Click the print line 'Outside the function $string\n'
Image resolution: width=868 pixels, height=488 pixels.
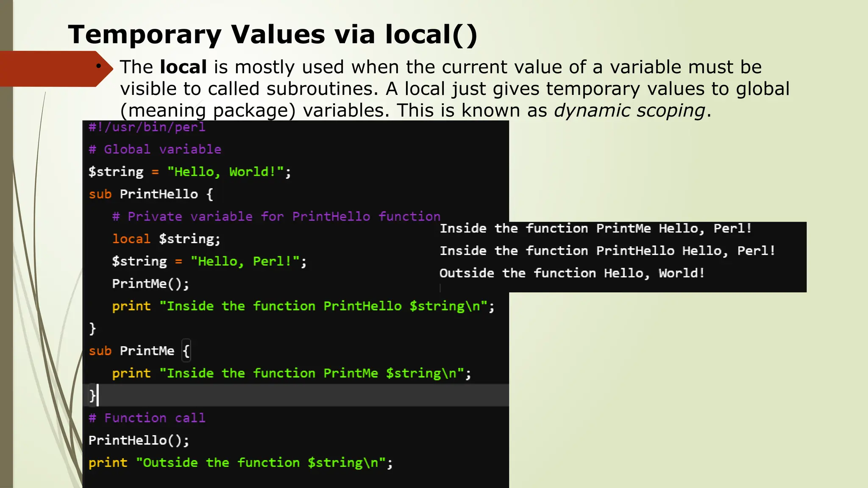[x=241, y=463]
